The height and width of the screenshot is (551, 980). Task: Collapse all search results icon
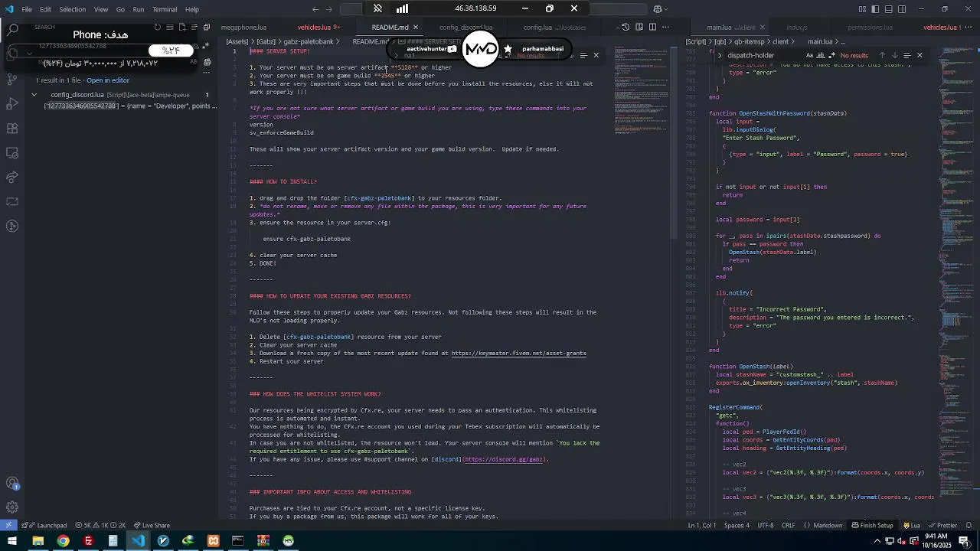click(207, 27)
